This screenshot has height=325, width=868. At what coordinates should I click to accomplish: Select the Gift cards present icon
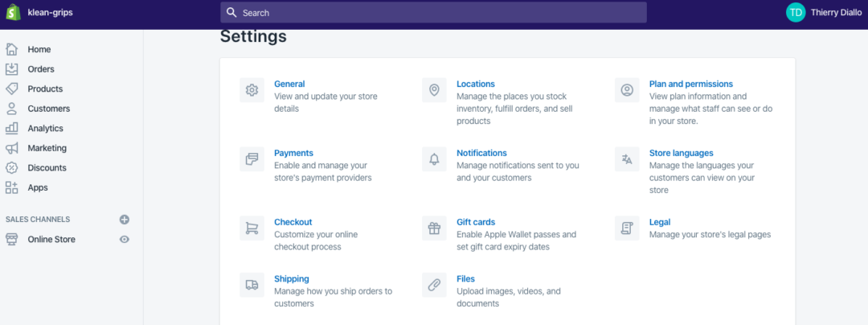pyautogui.click(x=434, y=228)
